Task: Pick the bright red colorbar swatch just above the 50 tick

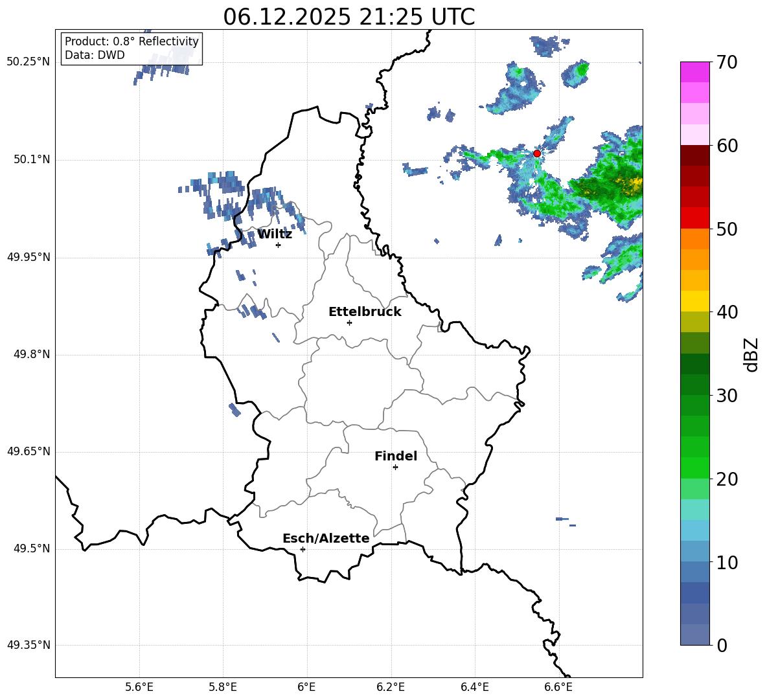Action: pyautogui.click(x=694, y=218)
